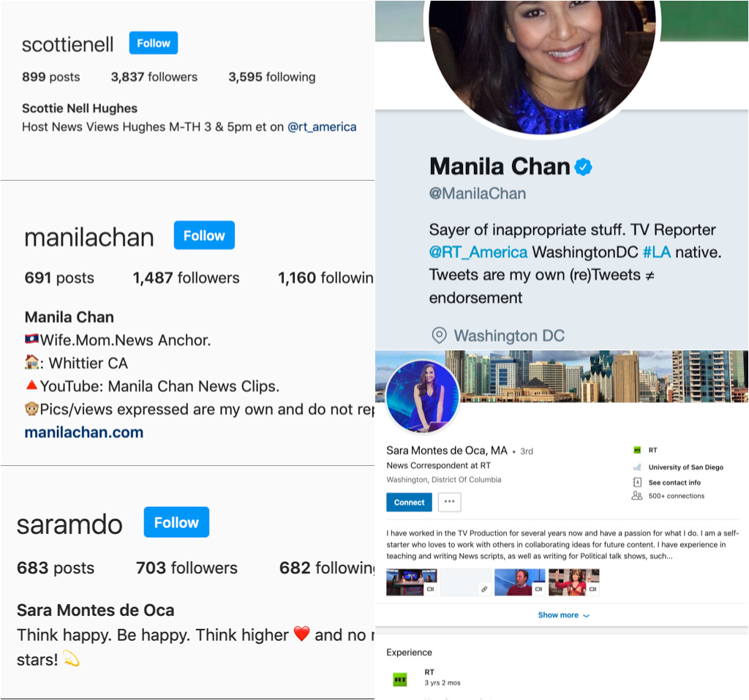Click the University of San Diego icon
The width and height of the screenshot is (749, 700).
click(x=637, y=467)
